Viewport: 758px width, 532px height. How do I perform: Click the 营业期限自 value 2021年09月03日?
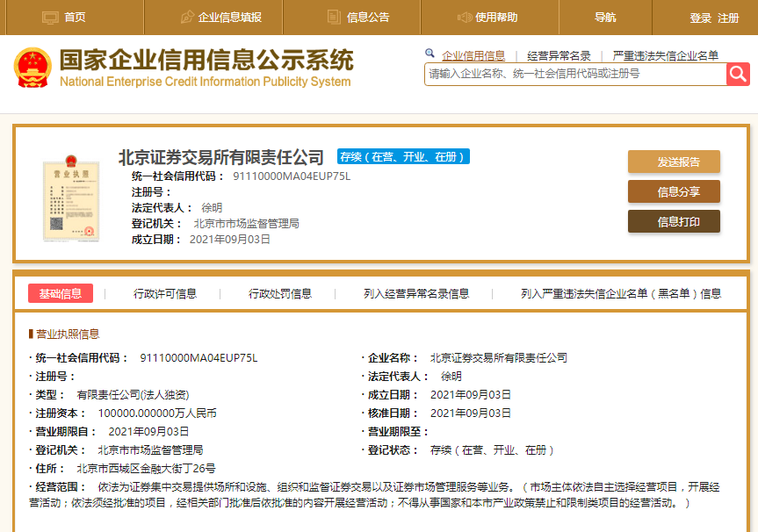[148, 432]
